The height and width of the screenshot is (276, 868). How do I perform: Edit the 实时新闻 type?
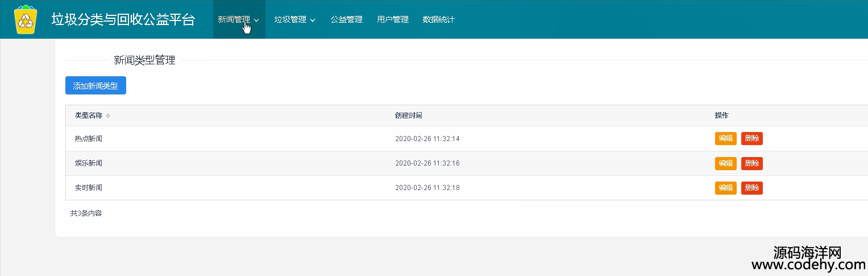click(x=726, y=188)
